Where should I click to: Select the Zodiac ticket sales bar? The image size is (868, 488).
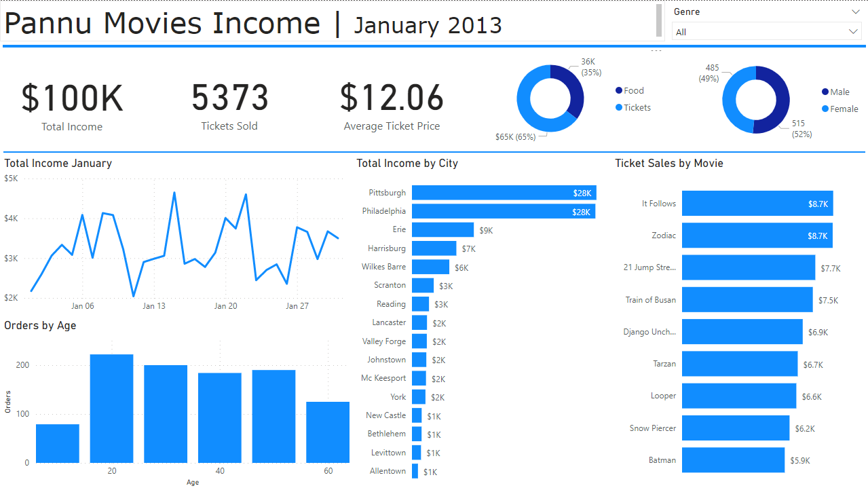pyautogui.click(x=757, y=236)
